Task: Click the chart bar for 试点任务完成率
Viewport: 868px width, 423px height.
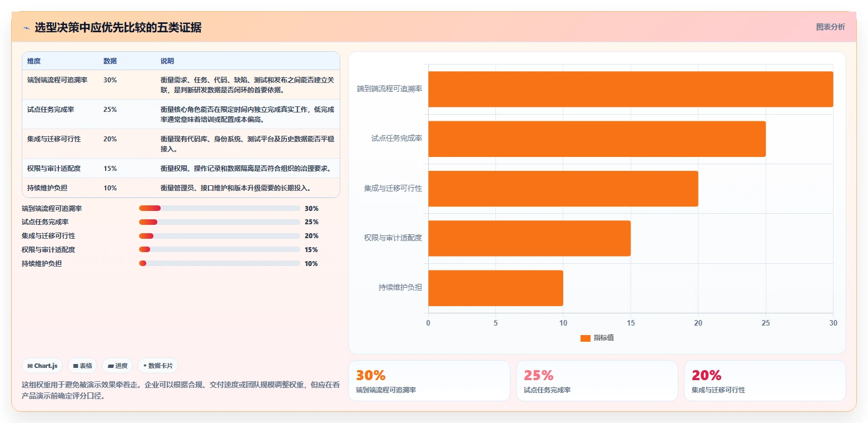Action: pyautogui.click(x=597, y=139)
